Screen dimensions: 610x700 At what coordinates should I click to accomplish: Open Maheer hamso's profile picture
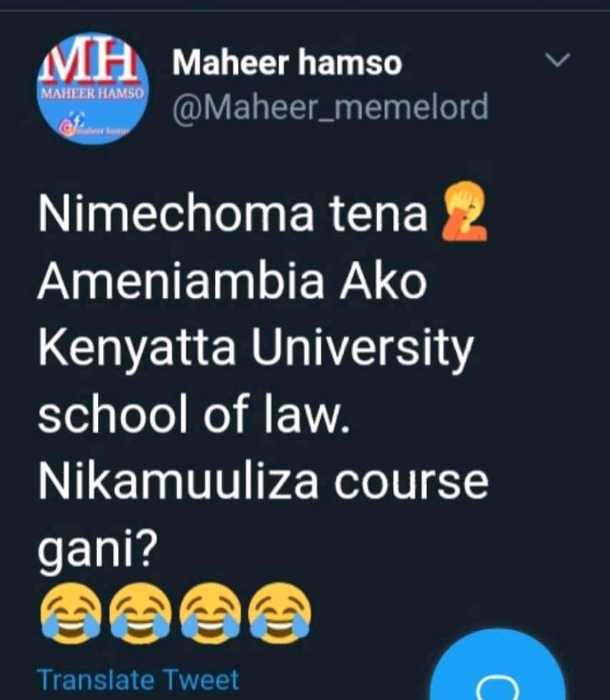pos(92,89)
